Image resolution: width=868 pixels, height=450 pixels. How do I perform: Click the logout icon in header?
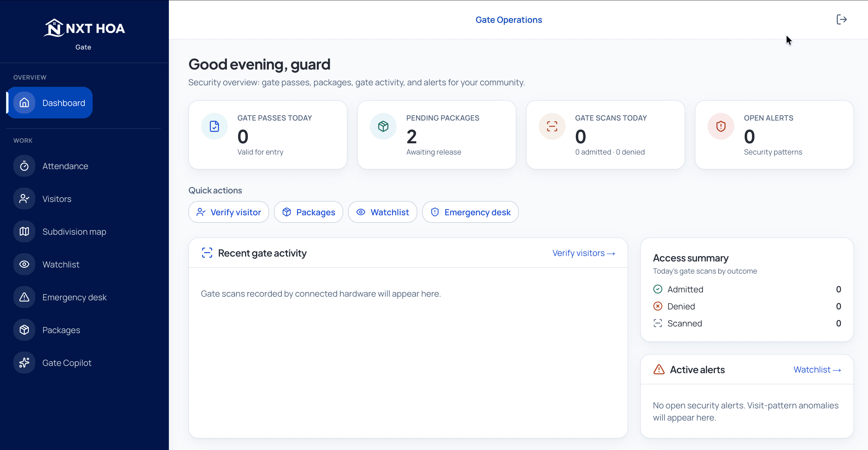point(841,19)
